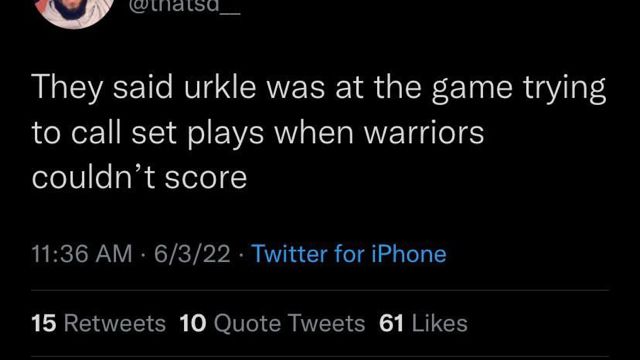The image size is (640, 360).
Task: Select the word urkle in the tweet
Action: tap(220, 87)
